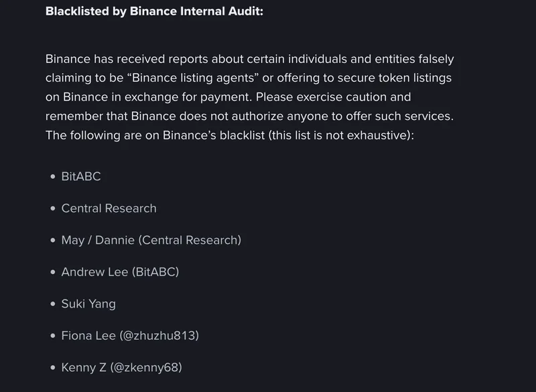Click the bullet point beside Suki Yang
Viewport: 536px width, 392px height.
pos(53,304)
